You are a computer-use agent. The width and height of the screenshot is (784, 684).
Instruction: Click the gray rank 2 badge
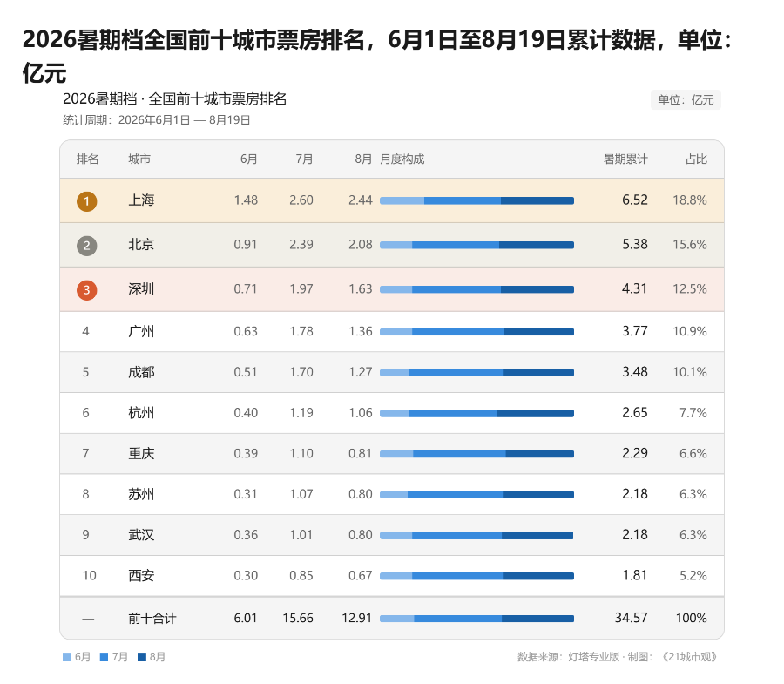coord(86,246)
